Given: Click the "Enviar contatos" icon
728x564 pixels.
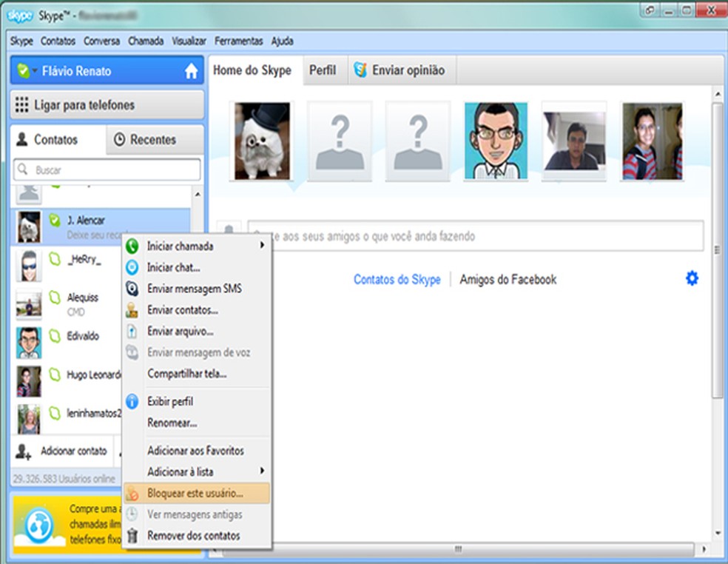Looking at the screenshot, I should (x=133, y=310).
